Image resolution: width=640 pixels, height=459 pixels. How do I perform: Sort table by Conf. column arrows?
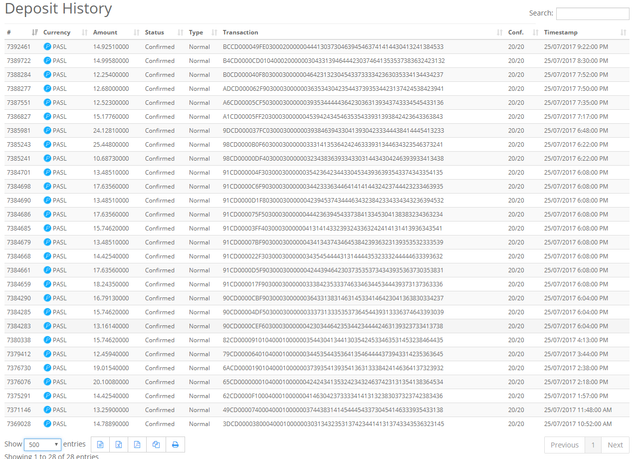point(536,32)
